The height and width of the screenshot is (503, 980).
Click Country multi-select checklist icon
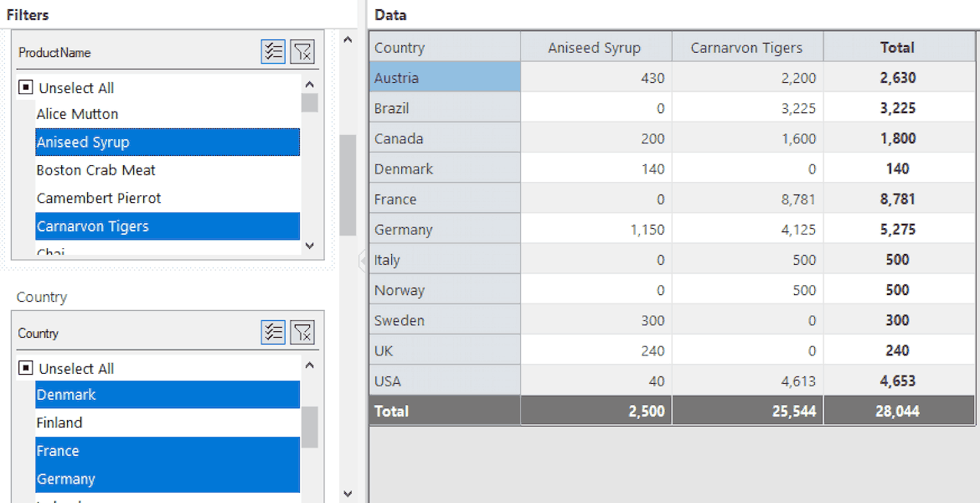(273, 332)
